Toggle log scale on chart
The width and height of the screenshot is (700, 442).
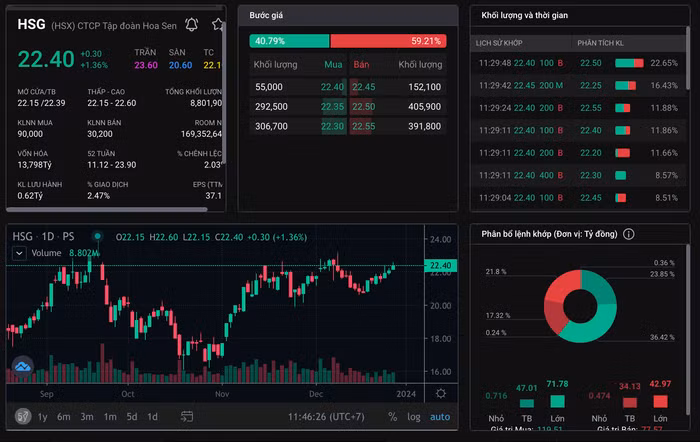point(413,416)
